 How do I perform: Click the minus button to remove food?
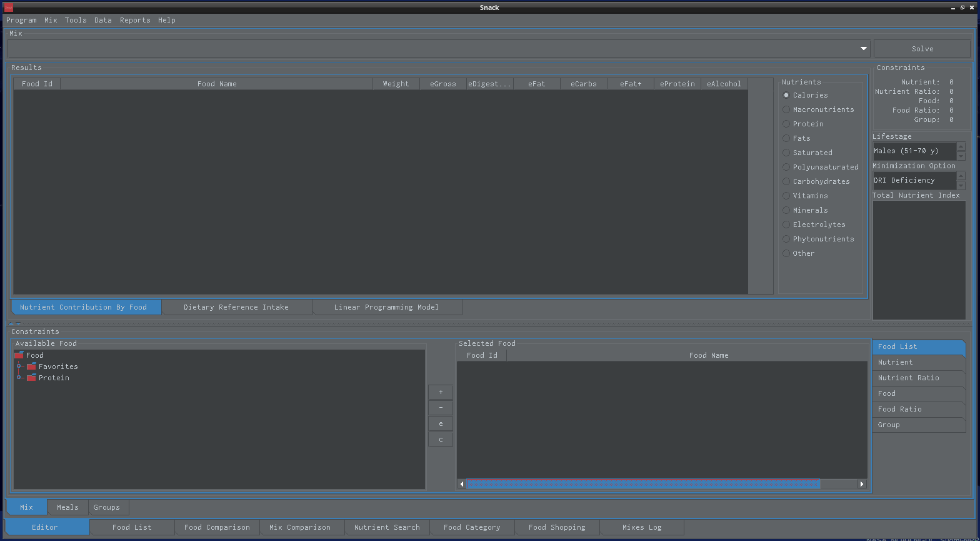coord(441,408)
